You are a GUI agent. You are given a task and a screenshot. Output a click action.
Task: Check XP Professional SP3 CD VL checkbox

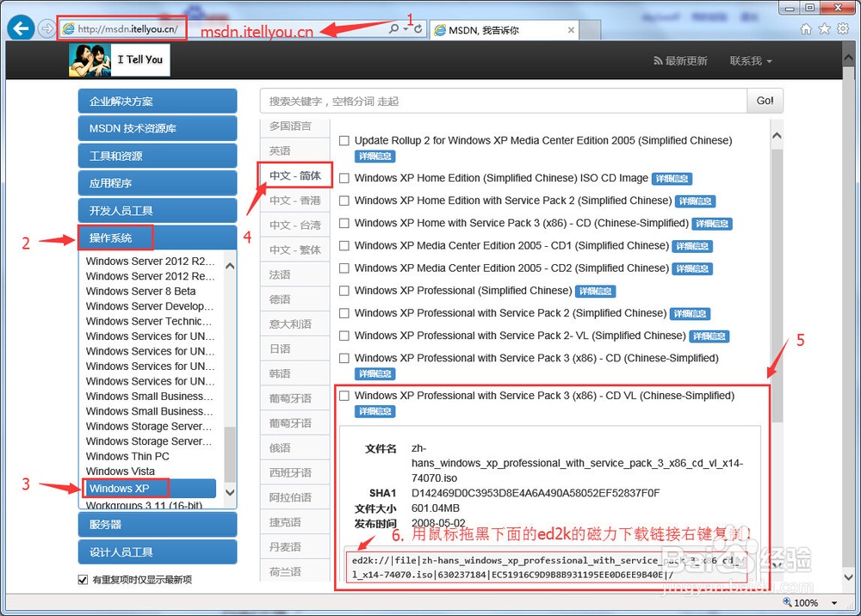click(344, 396)
